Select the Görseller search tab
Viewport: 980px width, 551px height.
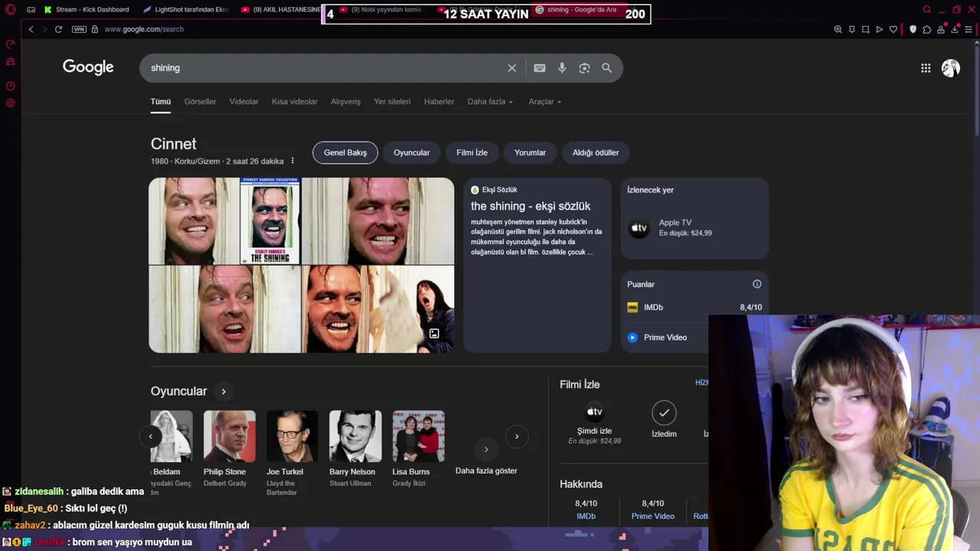click(200, 101)
